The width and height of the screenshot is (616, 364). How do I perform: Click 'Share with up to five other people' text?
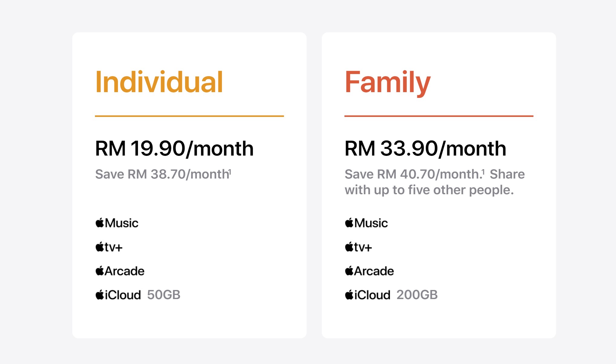435,182
